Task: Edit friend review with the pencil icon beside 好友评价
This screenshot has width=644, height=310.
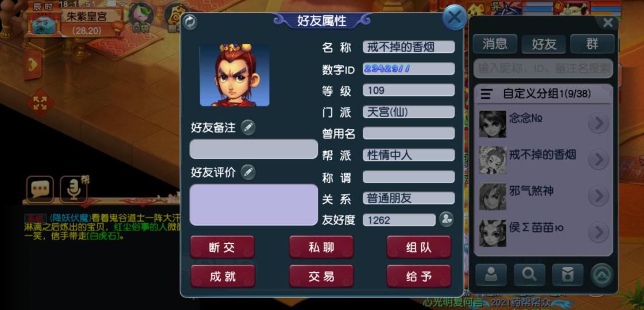Action: pyautogui.click(x=247, y=172)
